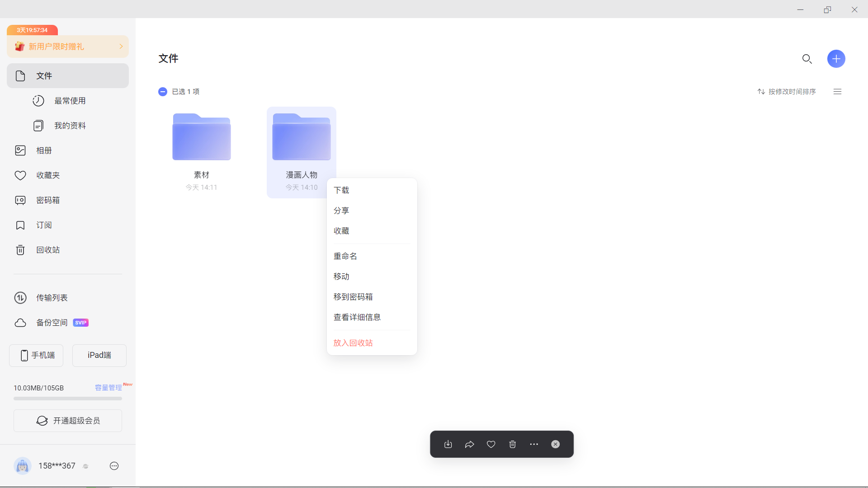
Task: Click the download icon in bottom toolbar
Action: pos(448,444)
